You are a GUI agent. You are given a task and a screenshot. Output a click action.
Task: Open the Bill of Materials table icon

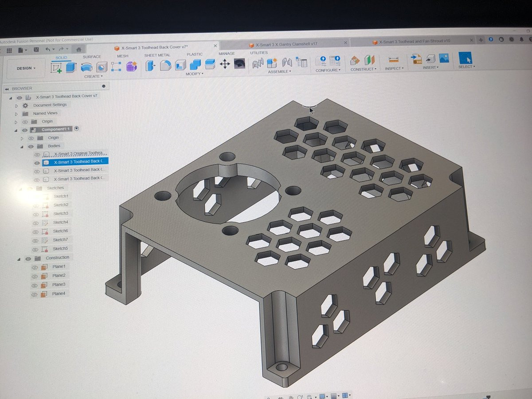pyautogui.click(x=302, y=62)
